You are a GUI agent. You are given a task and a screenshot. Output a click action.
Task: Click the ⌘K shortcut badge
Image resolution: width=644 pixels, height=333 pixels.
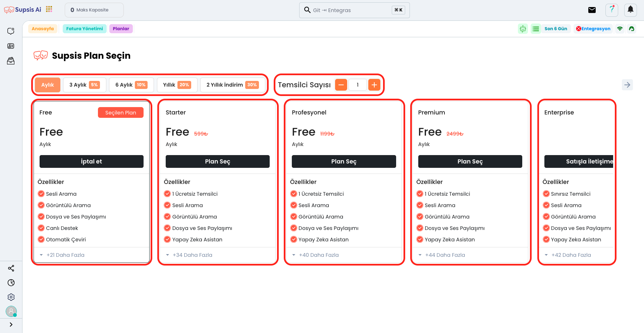coord(398,10)
